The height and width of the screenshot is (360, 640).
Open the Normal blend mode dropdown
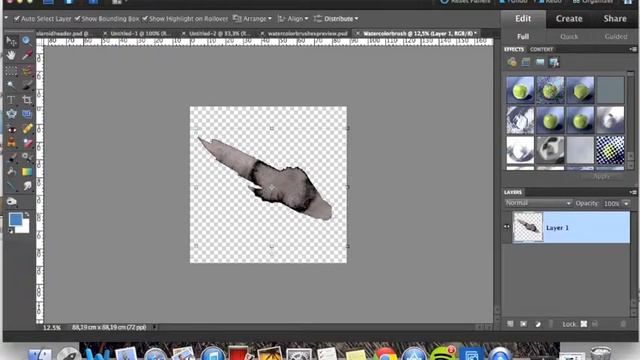538,203
